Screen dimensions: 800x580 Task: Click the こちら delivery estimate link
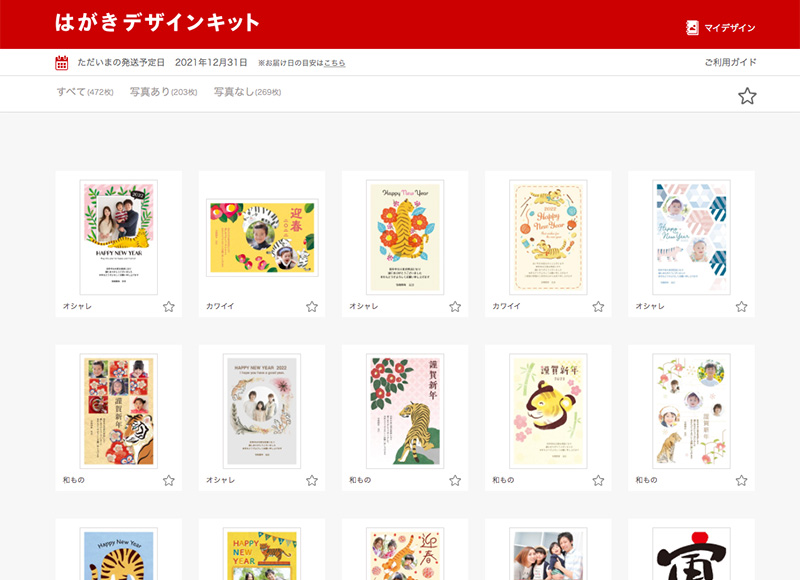(335, 63)
